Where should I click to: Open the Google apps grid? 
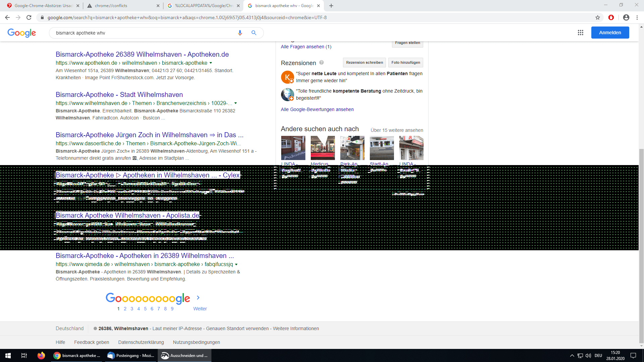pos(581,33)
